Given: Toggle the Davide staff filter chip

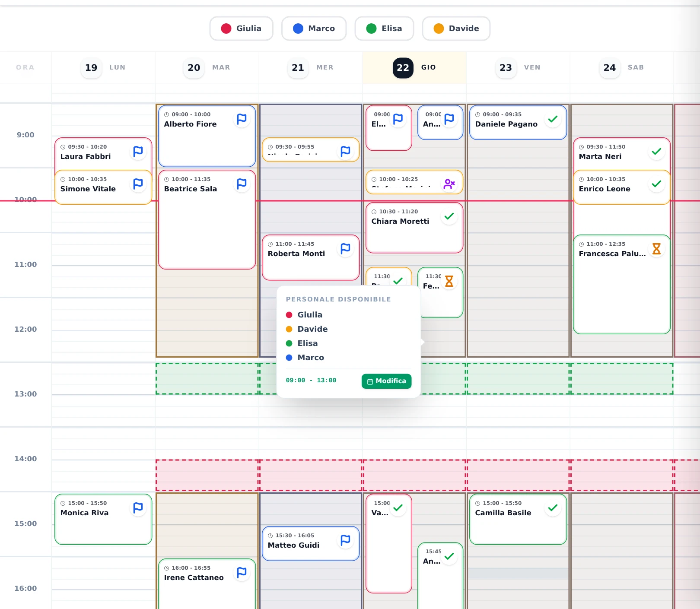Looking at the screenshot, I should (456, 29).
